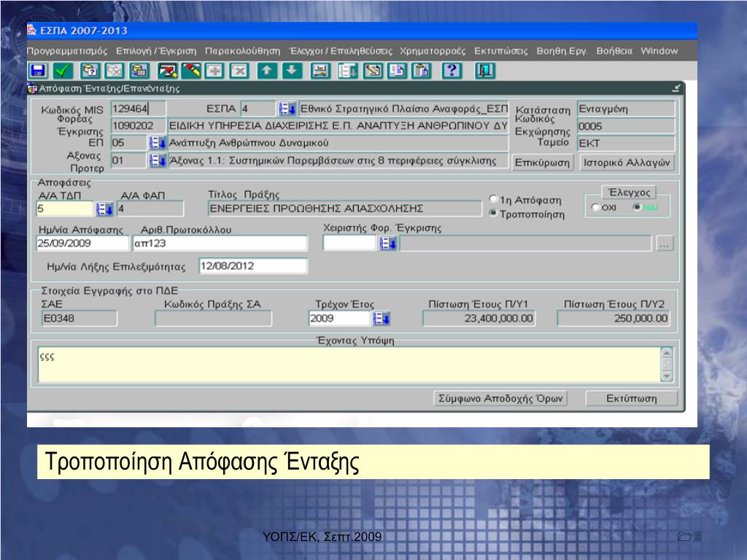Select the 1η Απόφαση radio button
This screenshot has height=560, width=747.
494,199
